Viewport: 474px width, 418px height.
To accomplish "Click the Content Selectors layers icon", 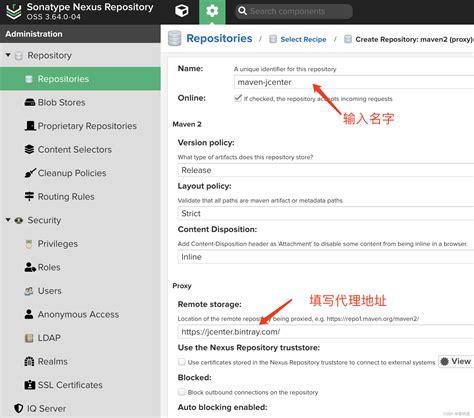I will (x=29, y=149).
